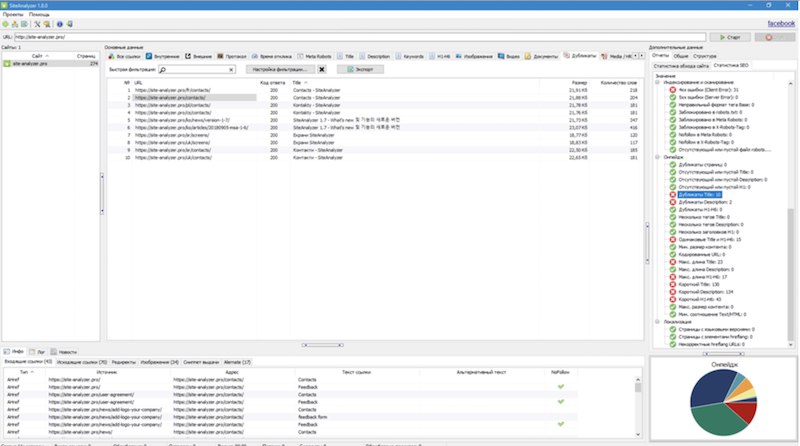This screenshot has height=446, width=800.
Task: Open Статистика обхода сайта subtab
Action: click(x=681, y=66)
